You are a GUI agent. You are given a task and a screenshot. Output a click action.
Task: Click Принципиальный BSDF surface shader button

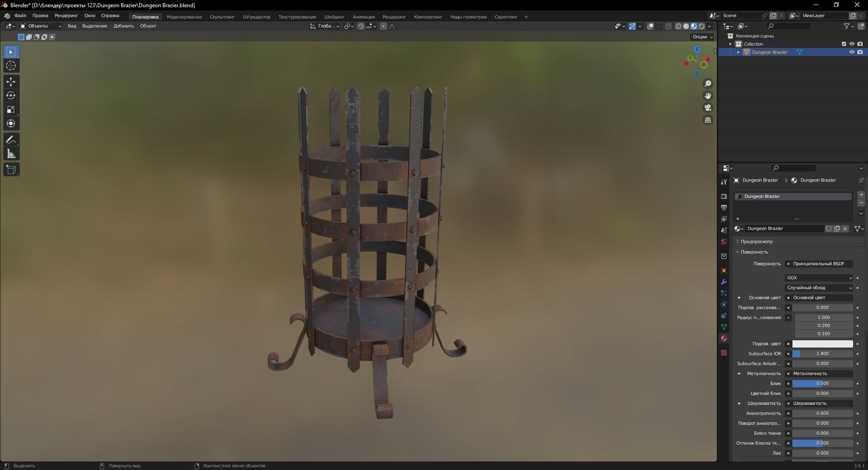click(x=819, y=264)
